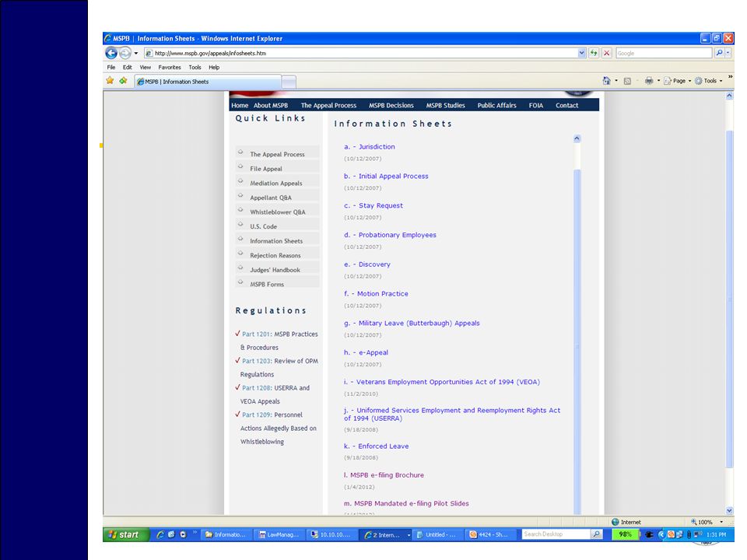The width and height of the screenshot is (747, 560).
Task: Expand the address bar history dropdown
Action: pos(582,54)
